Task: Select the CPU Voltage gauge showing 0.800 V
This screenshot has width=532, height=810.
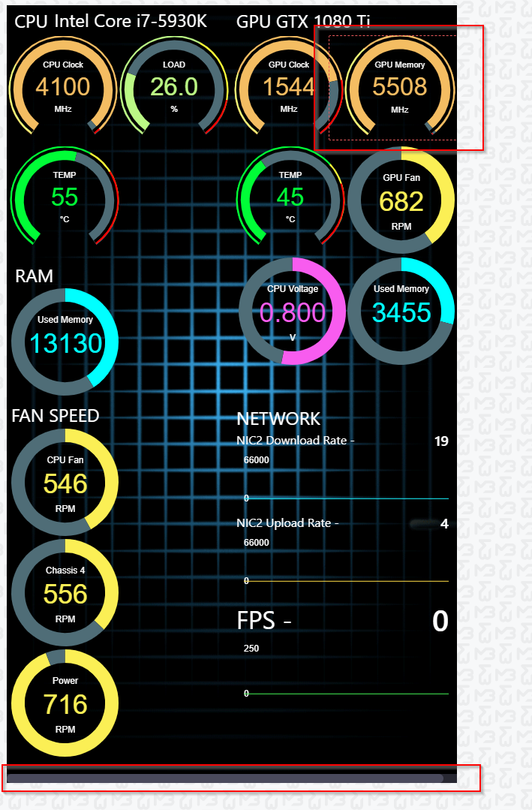Action: coord(293,312)
